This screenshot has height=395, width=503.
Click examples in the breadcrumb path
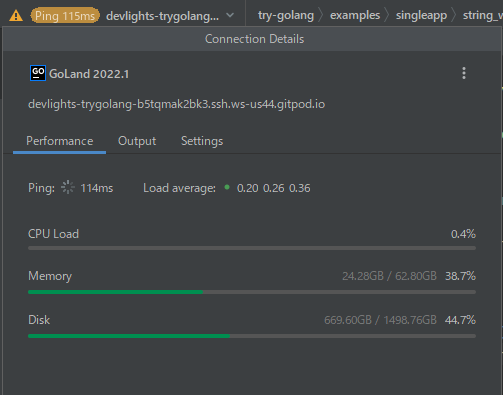[355, 15]
